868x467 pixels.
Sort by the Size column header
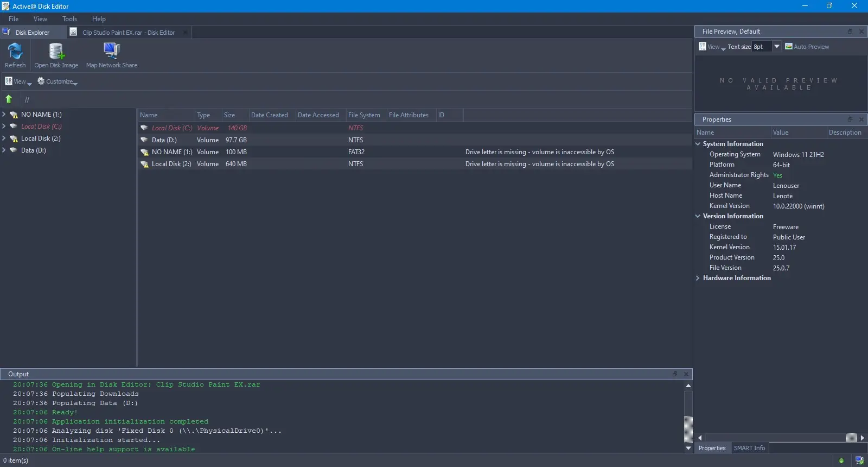pos(235,115)
